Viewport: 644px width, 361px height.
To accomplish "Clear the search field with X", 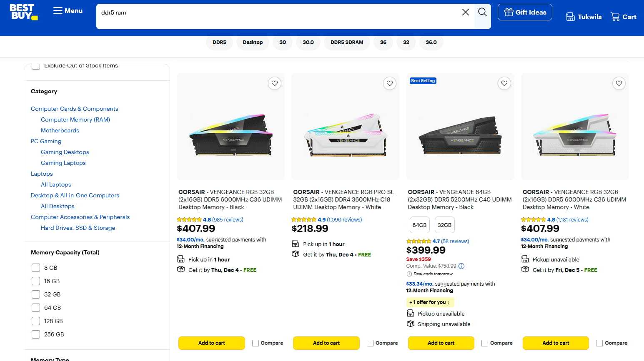I will (x=466, y=12).
